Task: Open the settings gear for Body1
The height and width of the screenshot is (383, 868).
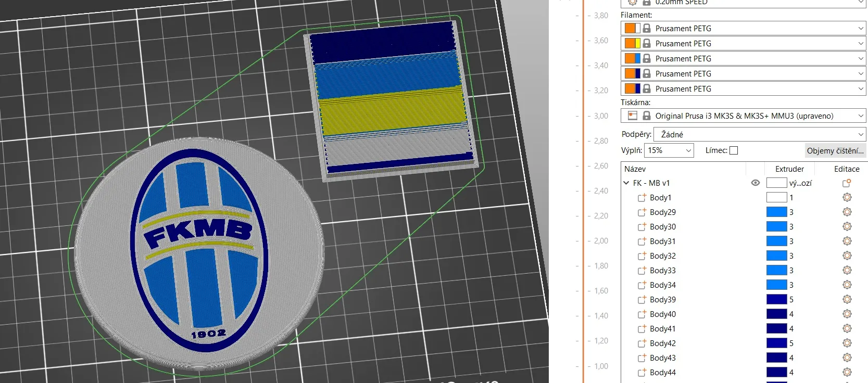Action: click(847, 198)
